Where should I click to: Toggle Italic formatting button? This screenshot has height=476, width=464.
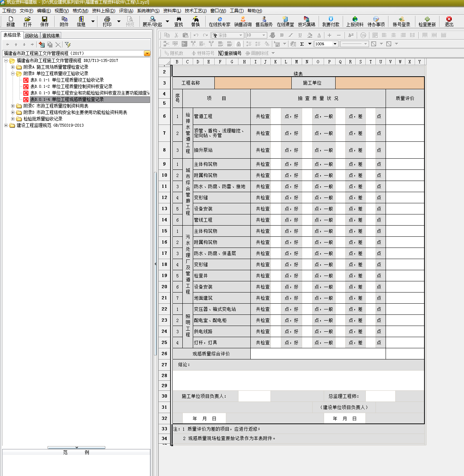[x=291, y=35]
